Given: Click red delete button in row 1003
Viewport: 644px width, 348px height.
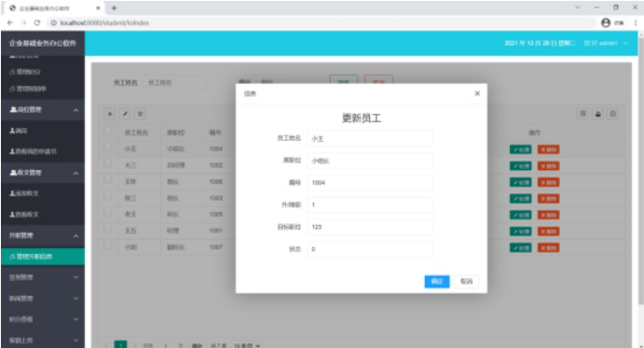Looking at the screenshot, I should click(x=548, y=199).
